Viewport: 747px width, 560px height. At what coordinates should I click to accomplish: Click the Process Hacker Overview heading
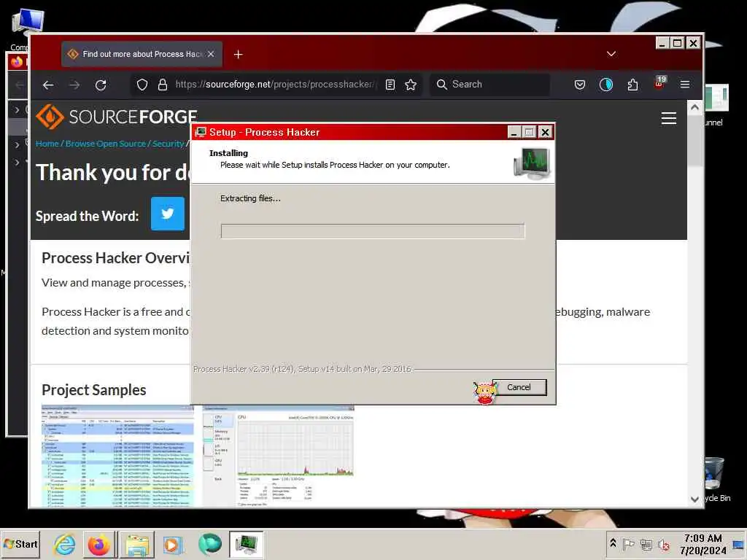coord(115,258)
